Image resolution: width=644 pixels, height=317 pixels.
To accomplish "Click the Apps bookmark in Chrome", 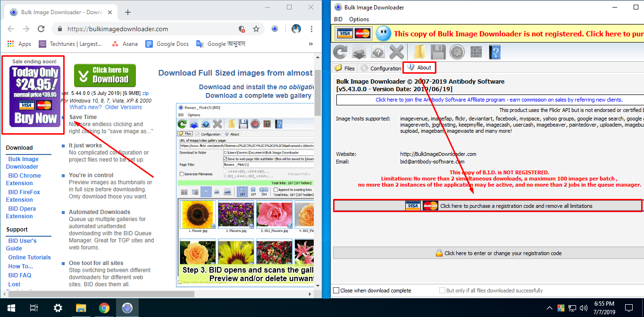I will tap(19, 44).
